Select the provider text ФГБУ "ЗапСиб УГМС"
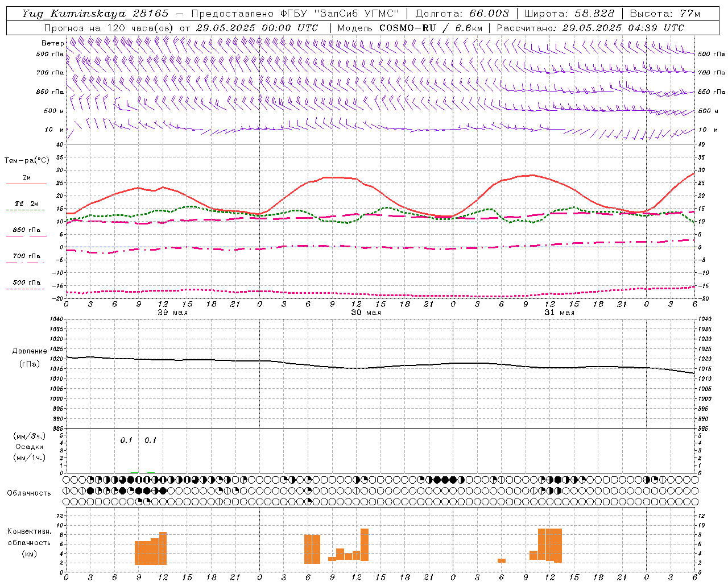Image resolution: width=728 pixels, height=582 pixels. click(340, 14)
